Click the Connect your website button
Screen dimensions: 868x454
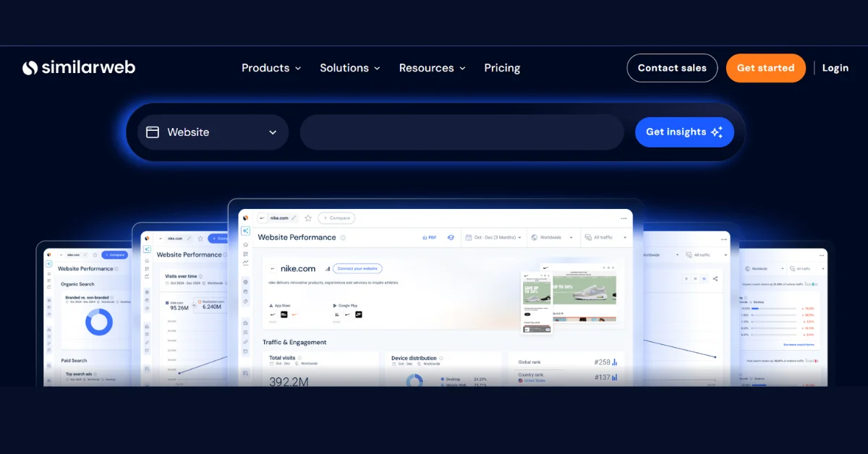[x=357, y=268]
